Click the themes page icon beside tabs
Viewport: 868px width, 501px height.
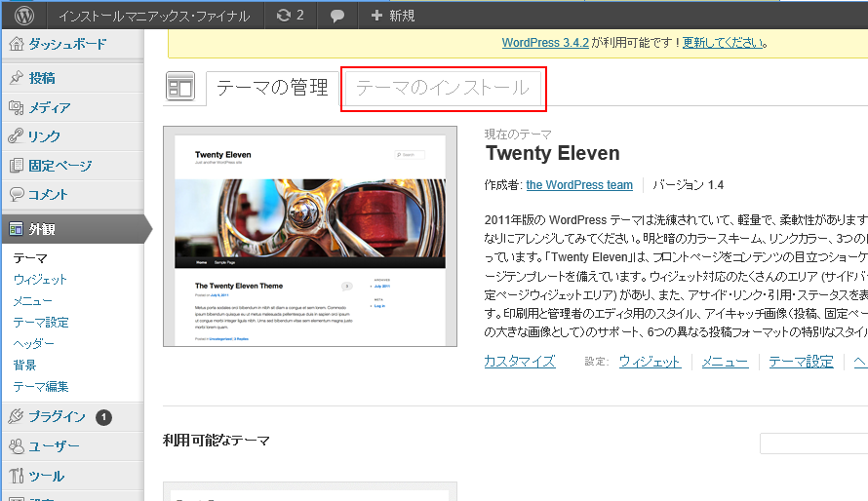point(180,87)
